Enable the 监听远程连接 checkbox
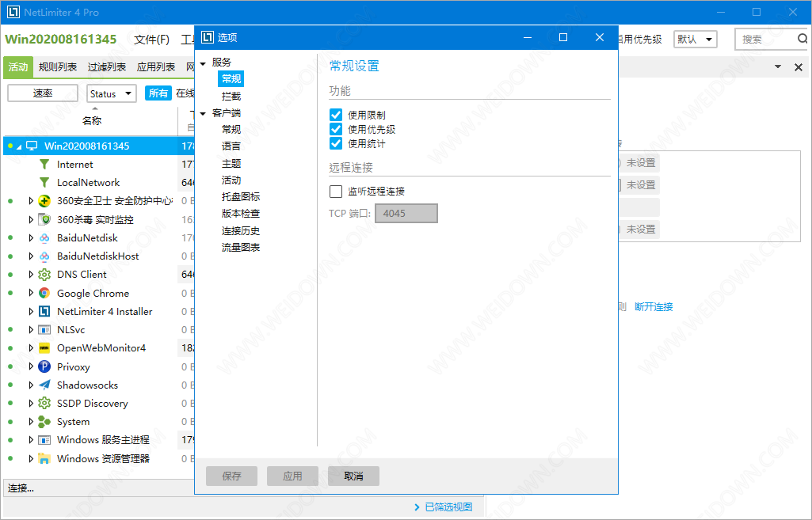812x520 pixels. coord(336,192)
